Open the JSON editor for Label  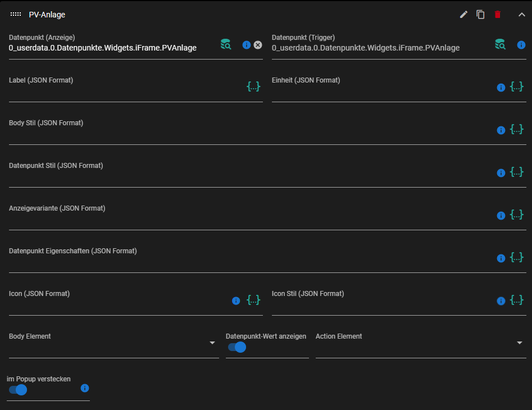pos(254,87)
